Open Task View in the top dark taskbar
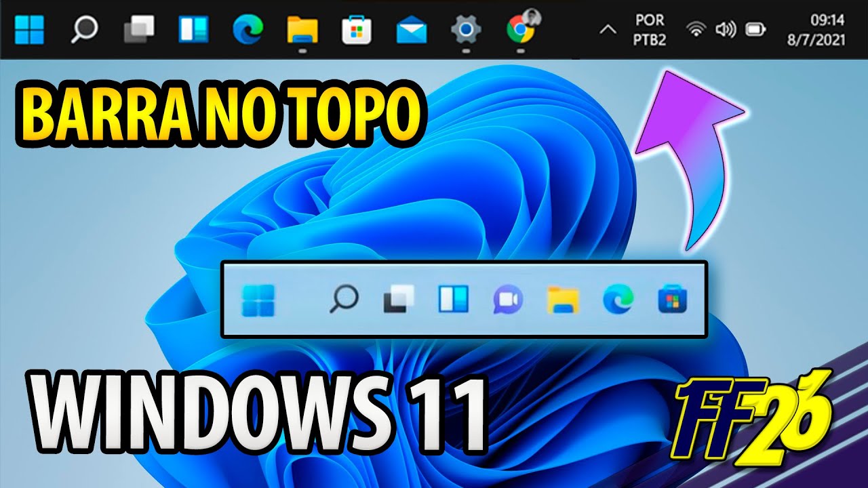Screen dimensions: 868x488 click(x=139, y=30)
